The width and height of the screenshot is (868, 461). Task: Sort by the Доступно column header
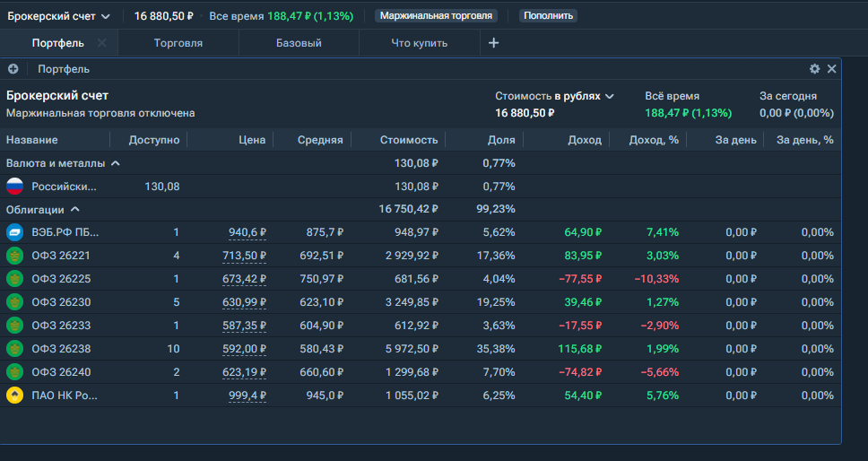pyautogui.click(x=154, y=140)
